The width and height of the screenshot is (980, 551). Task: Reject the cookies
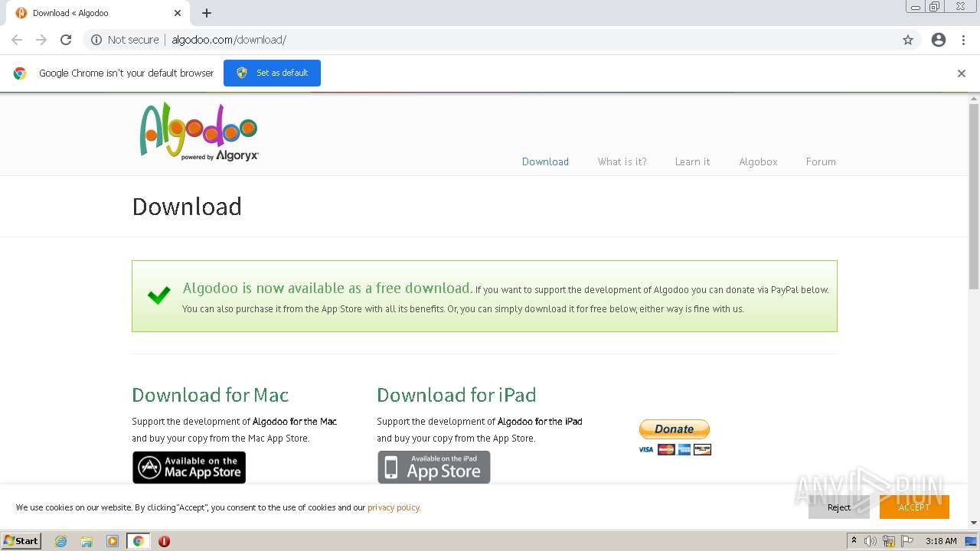point(839,507)
